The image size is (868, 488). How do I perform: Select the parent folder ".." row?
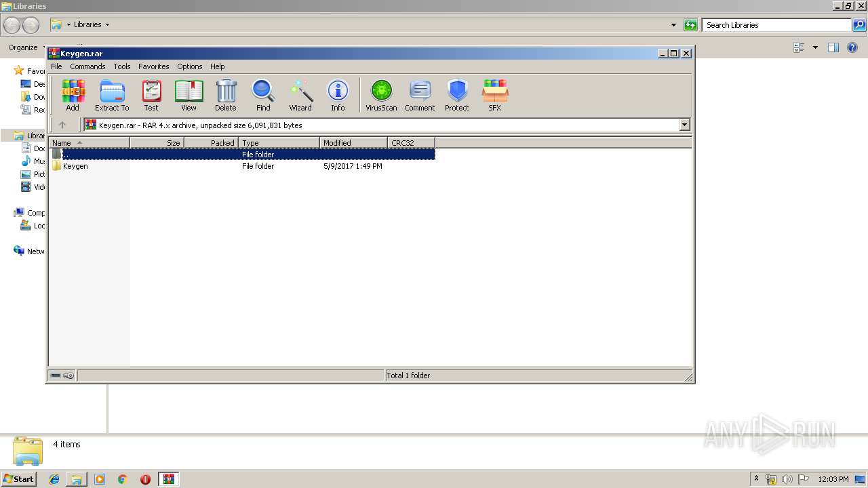(241, 155)
